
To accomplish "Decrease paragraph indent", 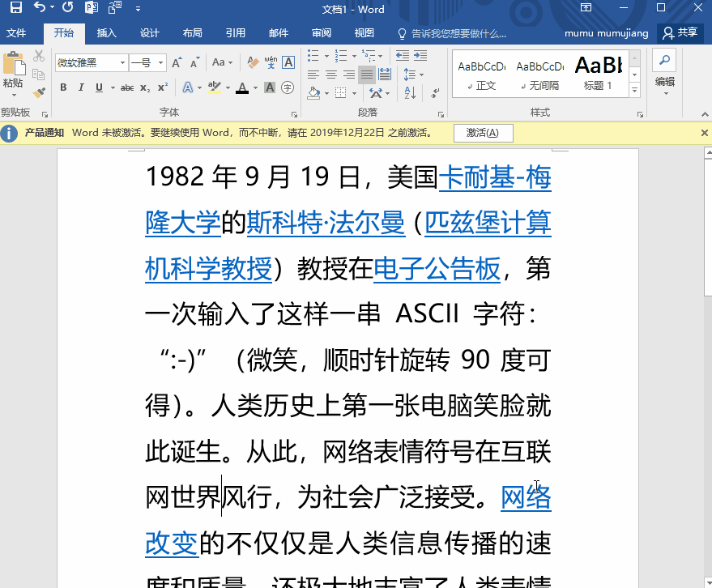I will [403, 56].
